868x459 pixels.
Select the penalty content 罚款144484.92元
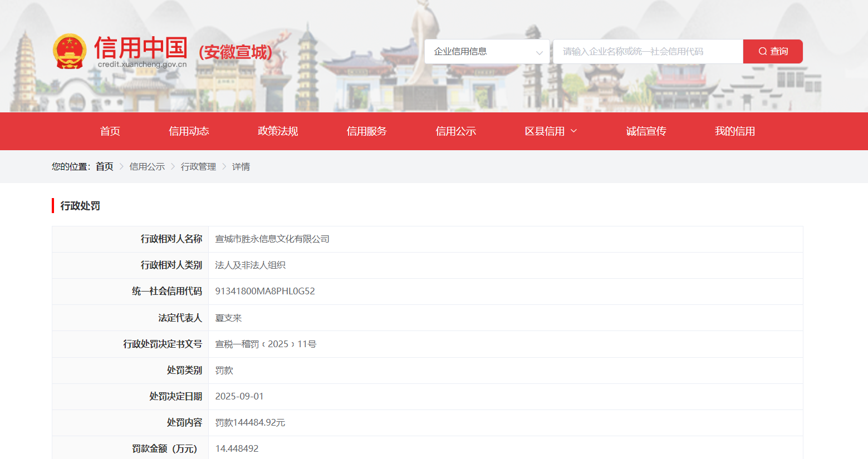(x=250, y=423)
